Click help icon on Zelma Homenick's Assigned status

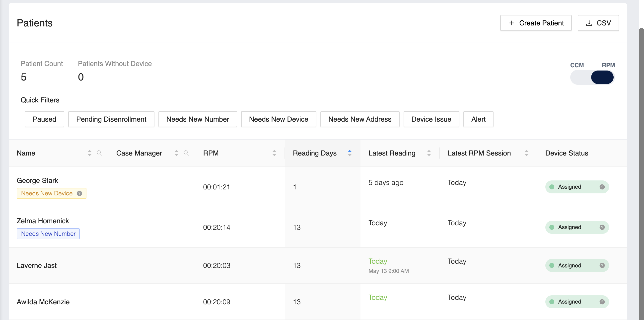pos(602,227)
